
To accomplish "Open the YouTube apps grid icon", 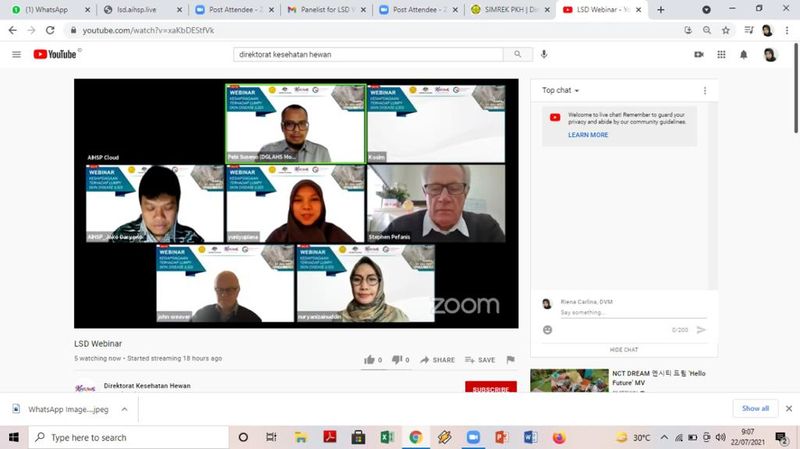I will [x=721, y=54].
